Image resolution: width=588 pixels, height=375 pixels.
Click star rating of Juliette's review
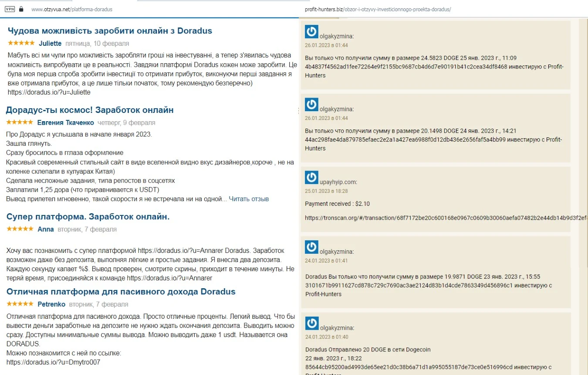click(x=21, y=43)
